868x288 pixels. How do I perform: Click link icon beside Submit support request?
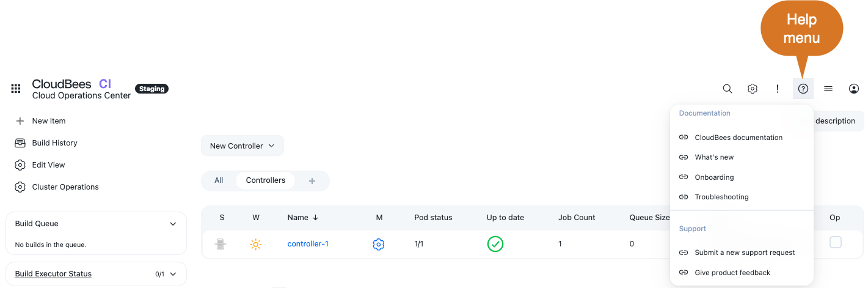coord(684,253)
